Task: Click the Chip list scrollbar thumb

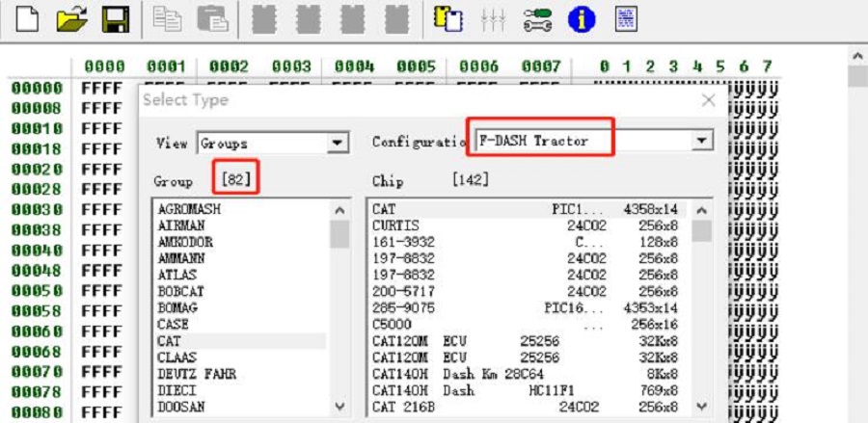Action: (701, 231)
